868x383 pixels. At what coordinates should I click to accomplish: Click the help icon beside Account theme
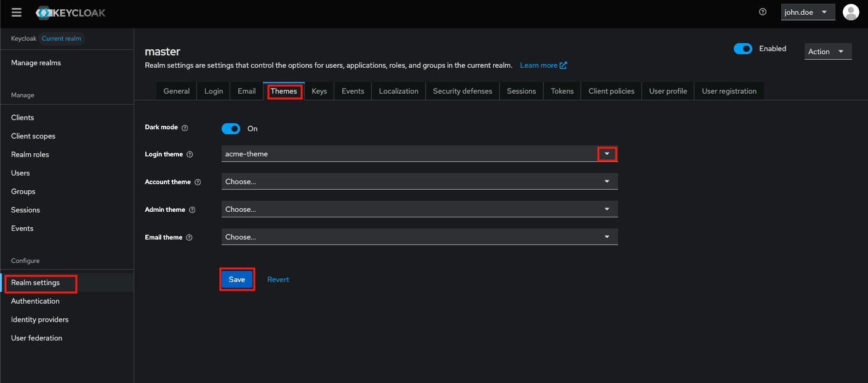(198, 182)
